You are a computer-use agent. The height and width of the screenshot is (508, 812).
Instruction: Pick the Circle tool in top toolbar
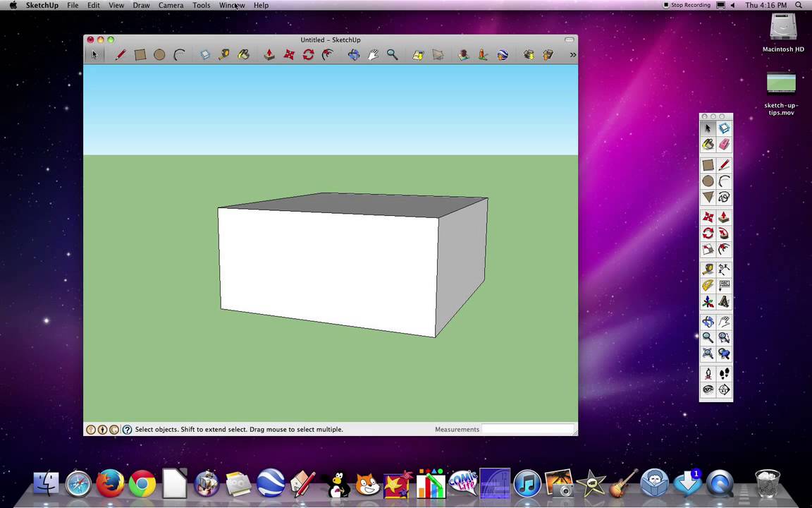tap(159, 54)
